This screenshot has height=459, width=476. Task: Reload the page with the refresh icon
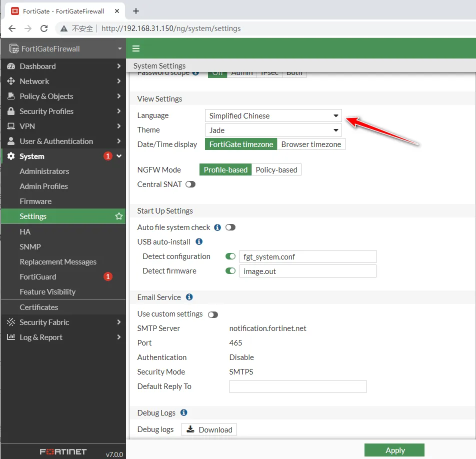(x=44, y=28)
